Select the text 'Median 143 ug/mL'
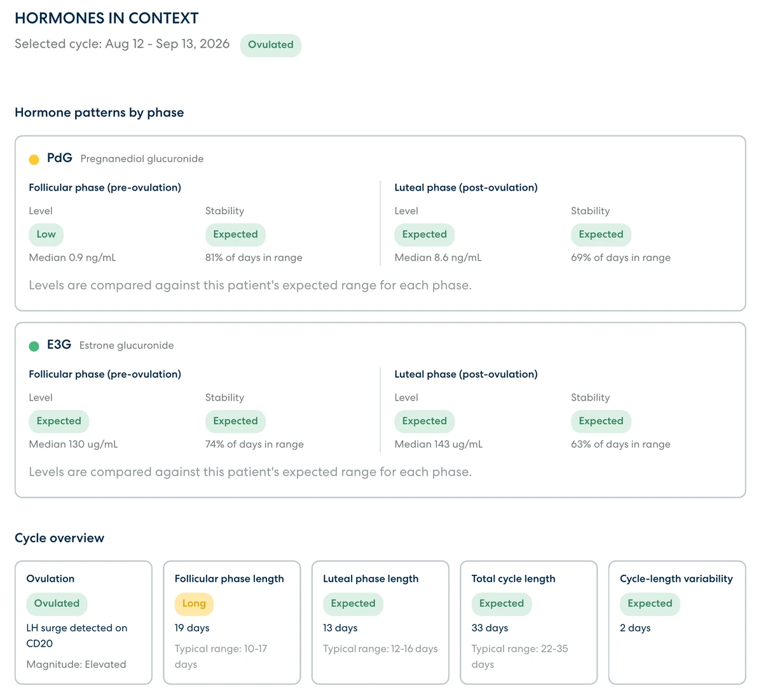The height and width of the screenshot is (700, 763). [439, 444]
